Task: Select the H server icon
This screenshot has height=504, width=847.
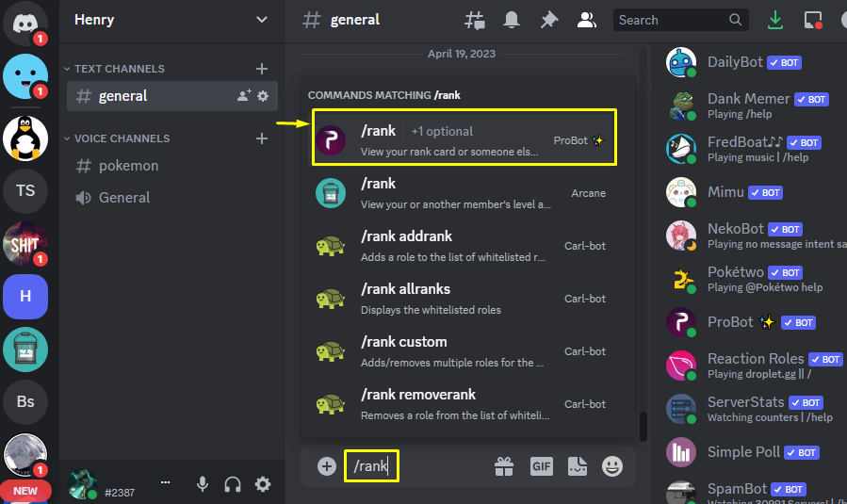Action: [24, 296]
